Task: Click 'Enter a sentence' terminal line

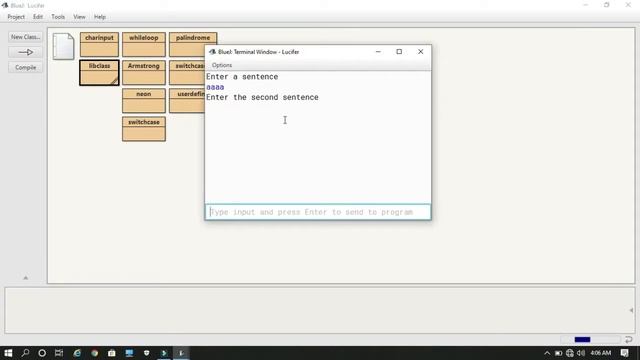Action: coord(242,77)
